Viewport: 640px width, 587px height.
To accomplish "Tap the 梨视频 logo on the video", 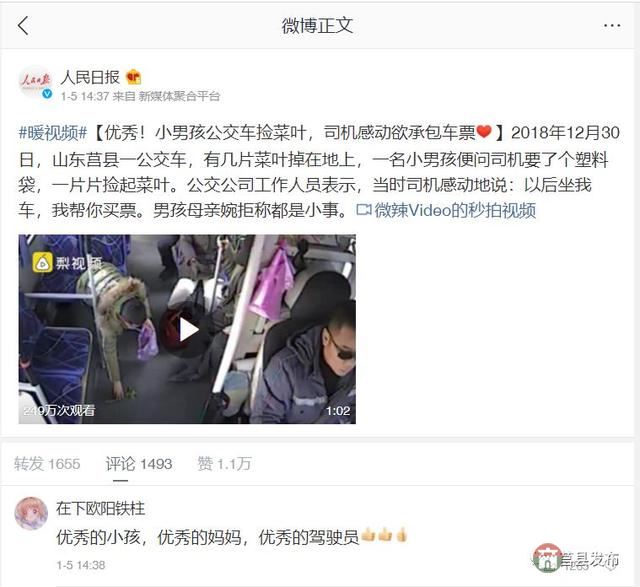I will pyautogui.click(x=67, y=262).
